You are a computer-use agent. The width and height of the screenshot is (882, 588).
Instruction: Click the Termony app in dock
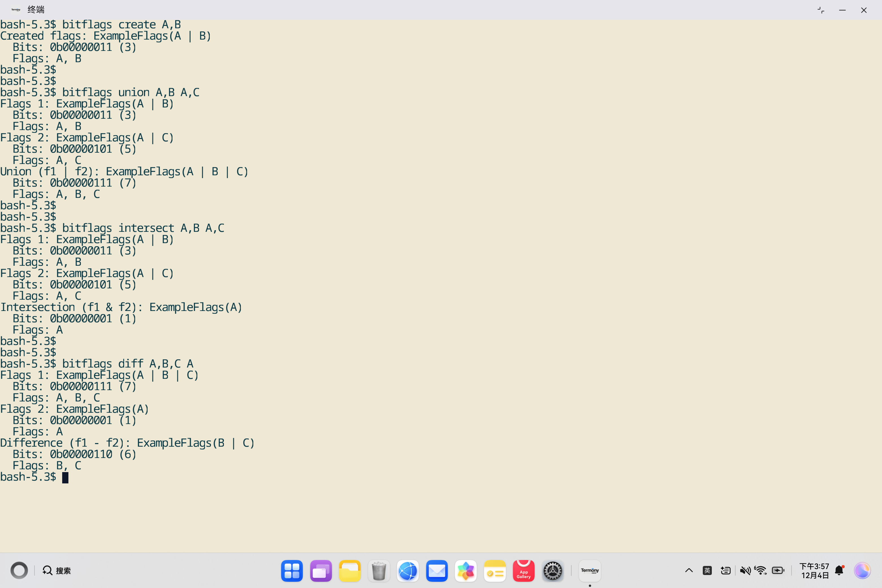coord(589,570)
